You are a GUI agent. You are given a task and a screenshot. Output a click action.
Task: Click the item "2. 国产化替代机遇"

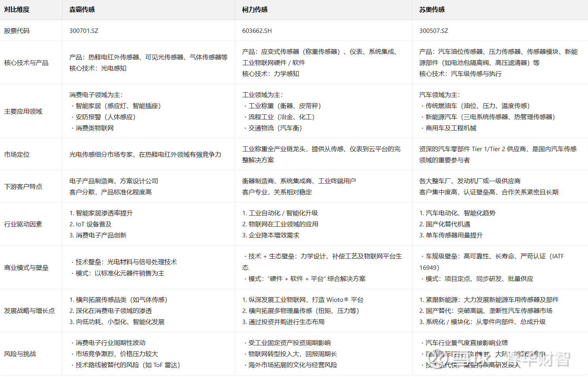coord(445,224)
